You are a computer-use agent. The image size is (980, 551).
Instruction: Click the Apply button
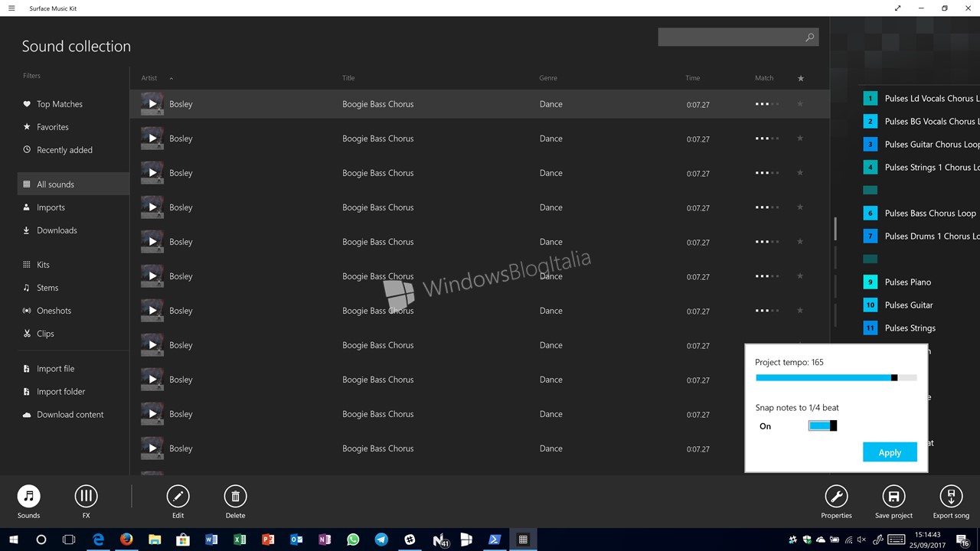click(x=890, y=452)
